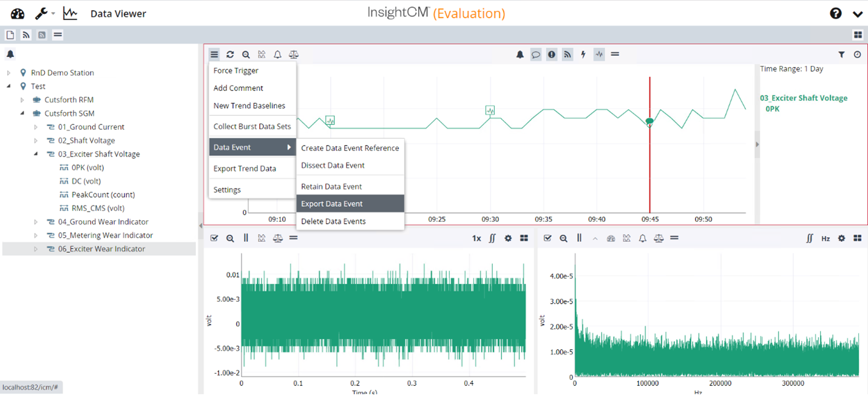Screen dimensions: 868x396
Task: Open the spectrum viewer settings gear
Action: (841, 239)
